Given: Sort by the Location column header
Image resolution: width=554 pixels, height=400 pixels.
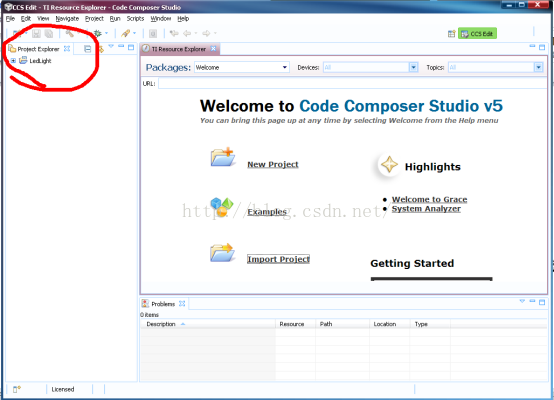Looking at the screenshot, I should (390, 324).
